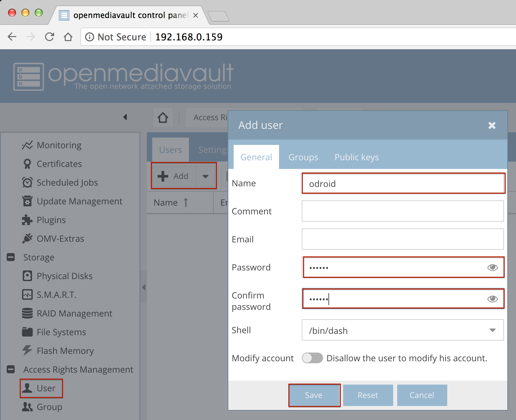Image resolution: width=516 pixels, height=420 pixels.
Task: Close the Add user dialog
Action: pyautogui.click(x=492, y=125)
